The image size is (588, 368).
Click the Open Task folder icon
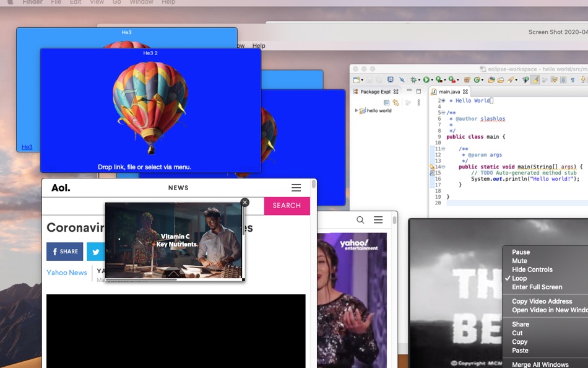tap(501, 79)
